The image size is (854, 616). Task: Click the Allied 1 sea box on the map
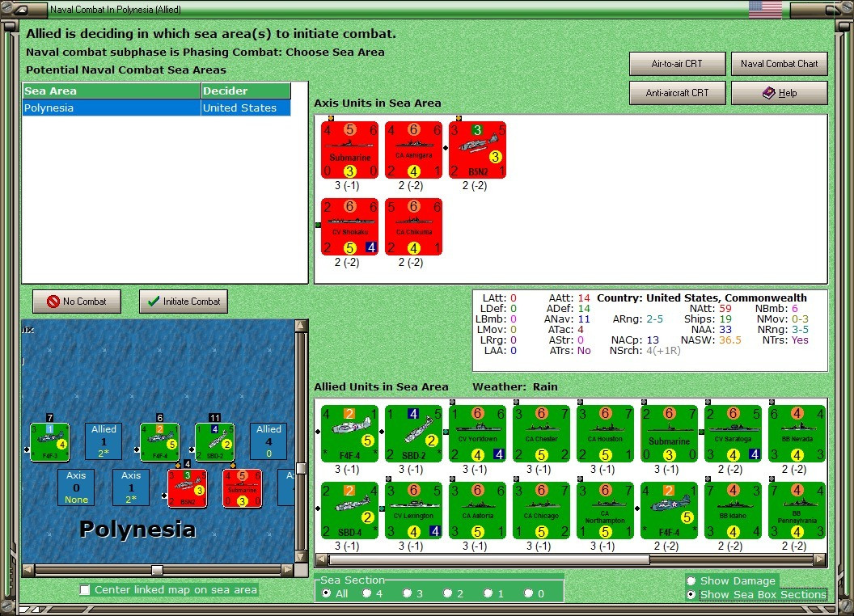104,441
